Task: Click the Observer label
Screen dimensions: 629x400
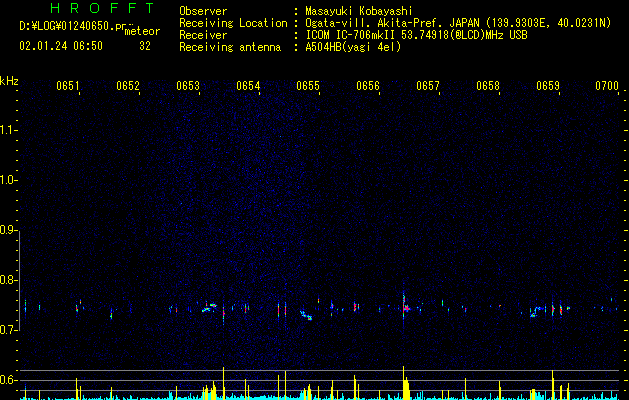Action: coord(203,11)
